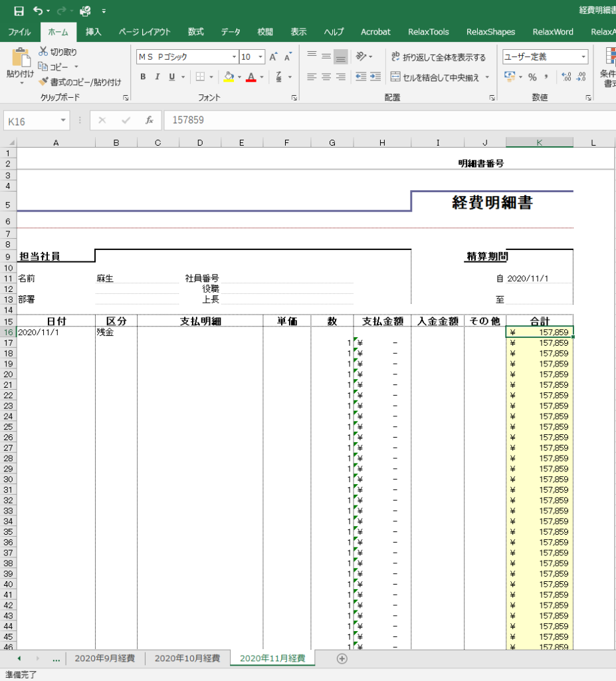Click the Undo arrow icon

[x=38, y=11]
